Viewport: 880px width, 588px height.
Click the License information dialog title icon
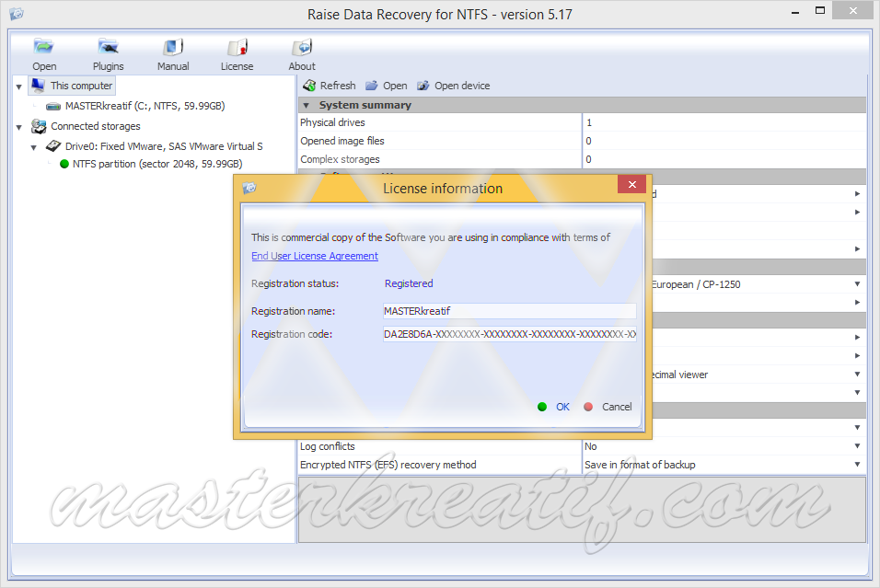pyautogui.click(x=249, y=188)
